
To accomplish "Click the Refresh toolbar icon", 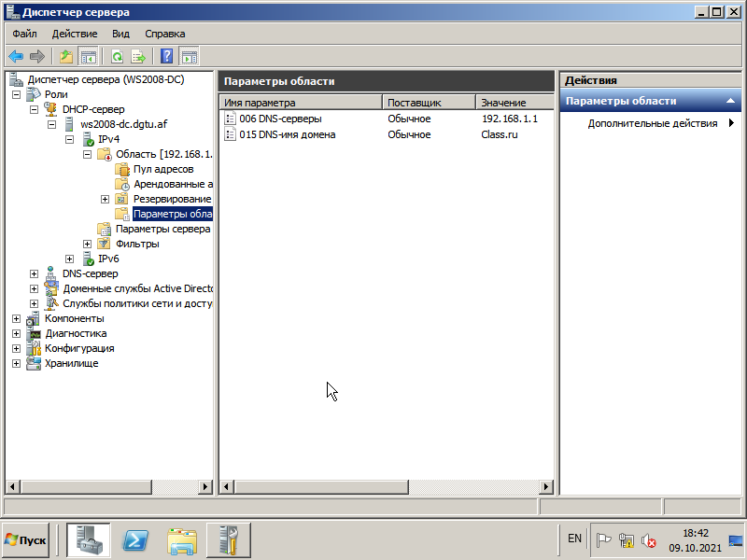I will tap(117, 57).
